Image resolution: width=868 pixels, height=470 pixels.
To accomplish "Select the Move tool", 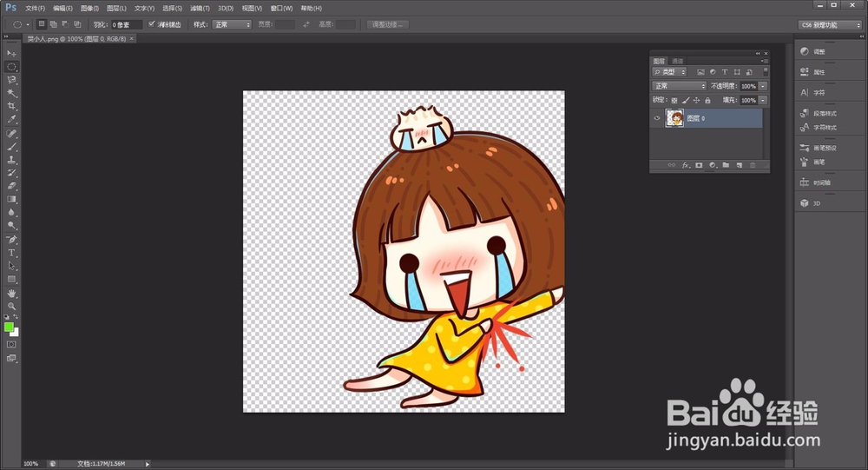I will pyautogui.click(x=12, y=54).
